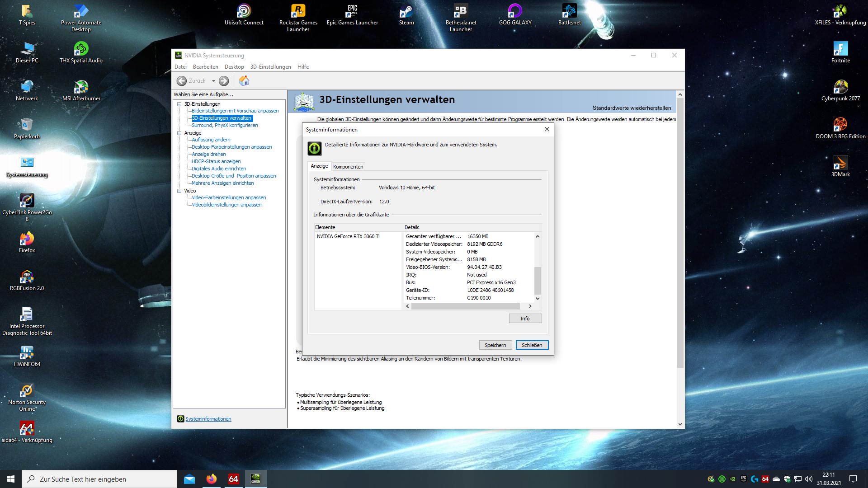The width and height of the screenshot is (868, 488).
Task: Open MSI Afterburner desktop icon
Action: pyautogui.click(x=81, y=87)
